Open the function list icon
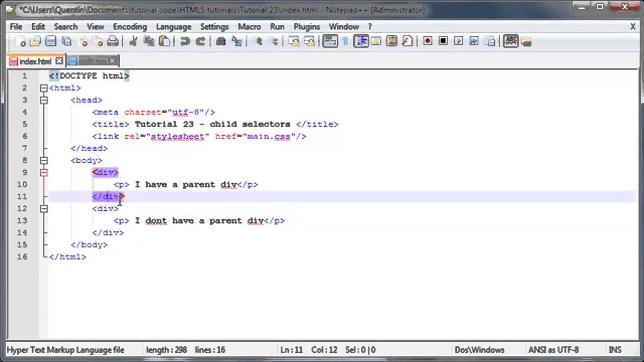Image resolution: width=644 pixels, height=362 pixels. point(407,42)
